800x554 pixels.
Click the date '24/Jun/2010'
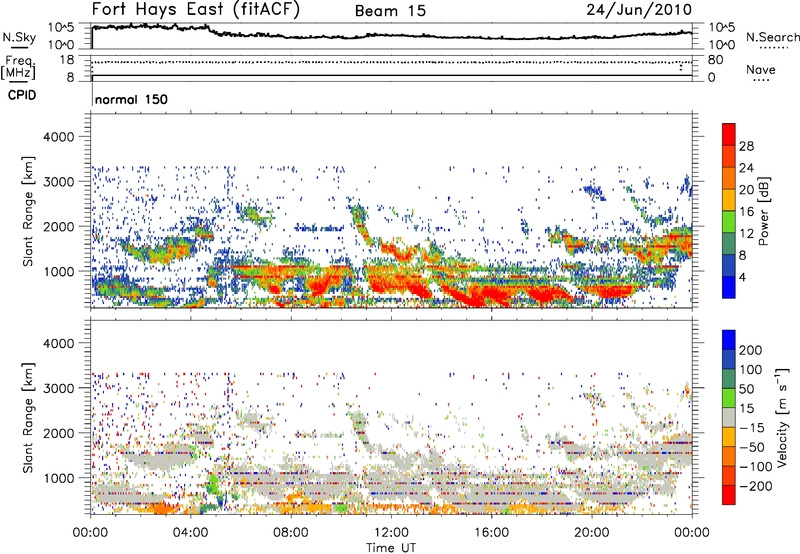pos(639,10)
